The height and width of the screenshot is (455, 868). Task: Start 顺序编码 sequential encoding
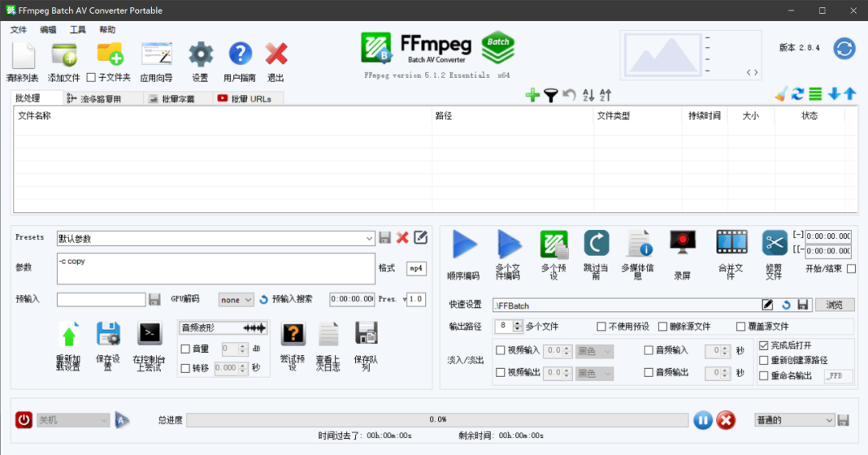click(463, 244)
